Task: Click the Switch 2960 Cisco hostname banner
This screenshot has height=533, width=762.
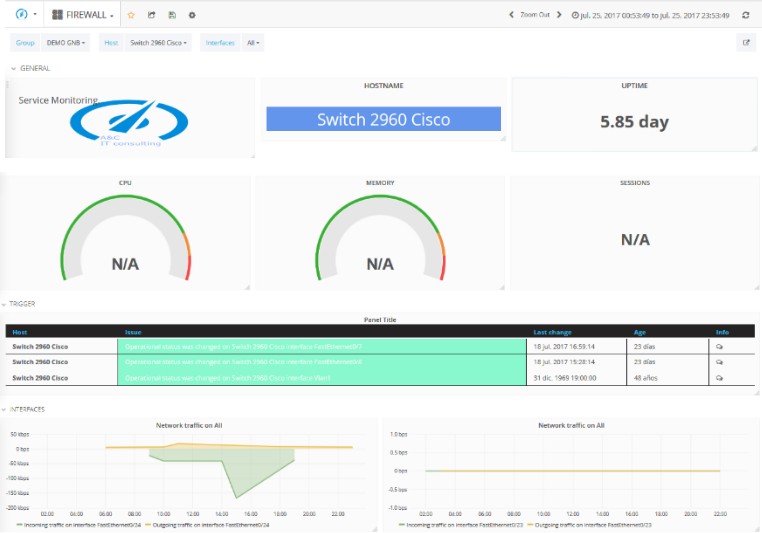Action: click(x=383, y=119)
